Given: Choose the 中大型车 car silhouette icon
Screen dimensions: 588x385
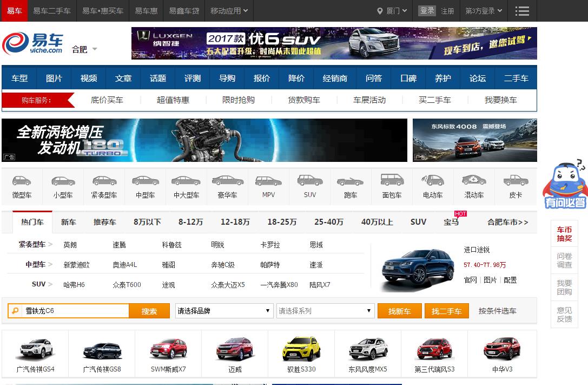Looking at the screenshot, I should 187,181.
